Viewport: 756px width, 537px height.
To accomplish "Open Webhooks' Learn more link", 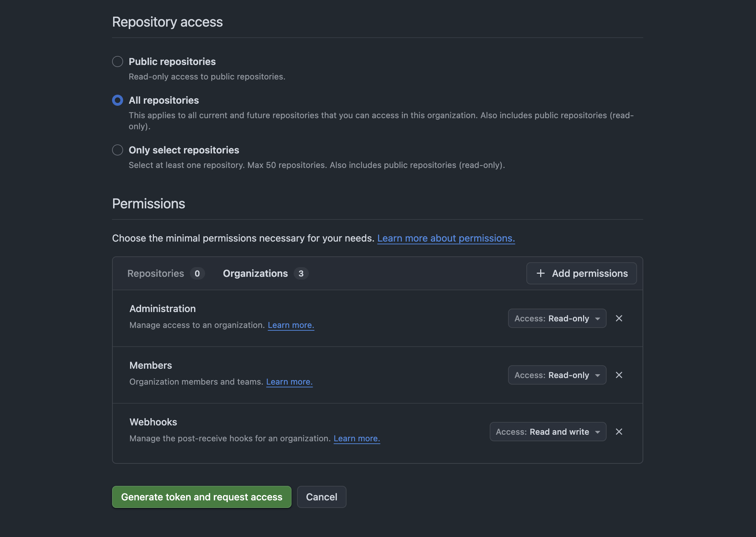I will pyautogui.click(x=357, y=439).
